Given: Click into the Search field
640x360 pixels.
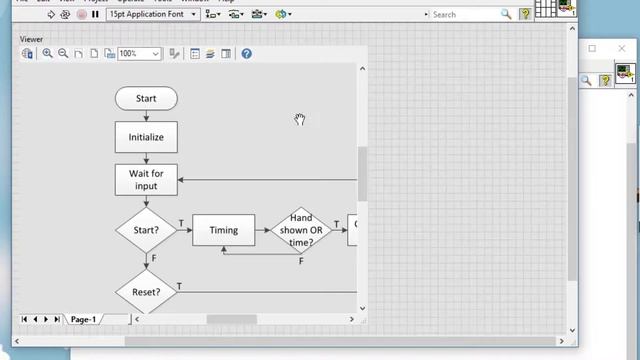Looking at the screenshot, I should 464,15.
